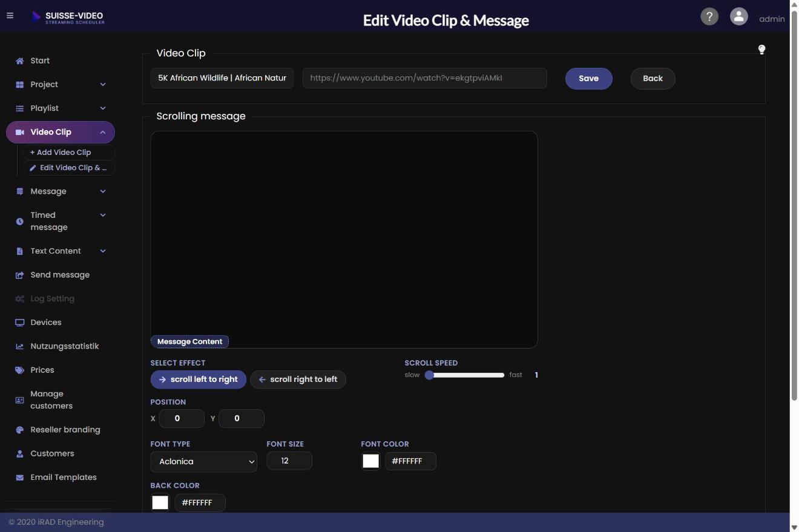Click the Send message share icon

[x=19, y=275]
